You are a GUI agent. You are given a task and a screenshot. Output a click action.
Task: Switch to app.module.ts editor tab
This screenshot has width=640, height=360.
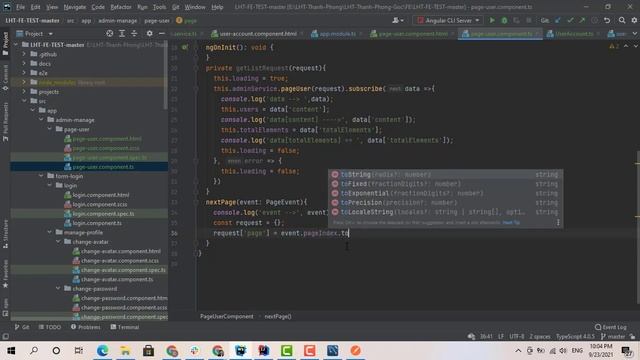tap(337, 34)
